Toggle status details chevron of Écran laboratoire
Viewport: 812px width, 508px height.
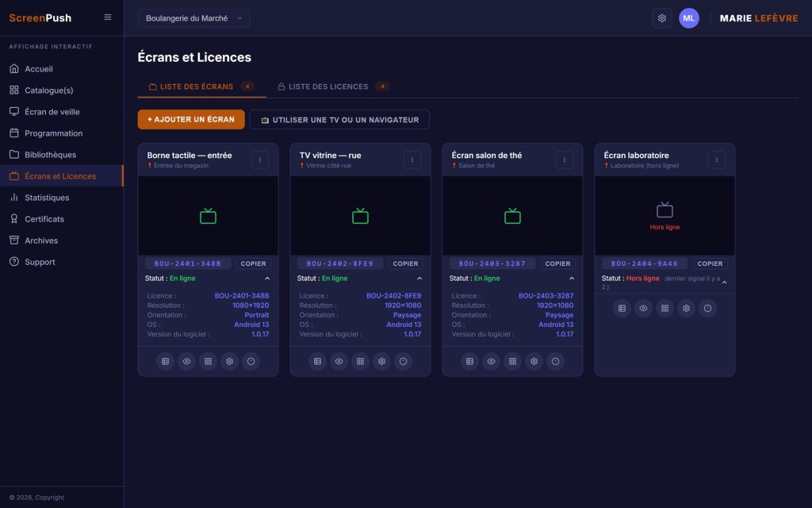[725, 283]
